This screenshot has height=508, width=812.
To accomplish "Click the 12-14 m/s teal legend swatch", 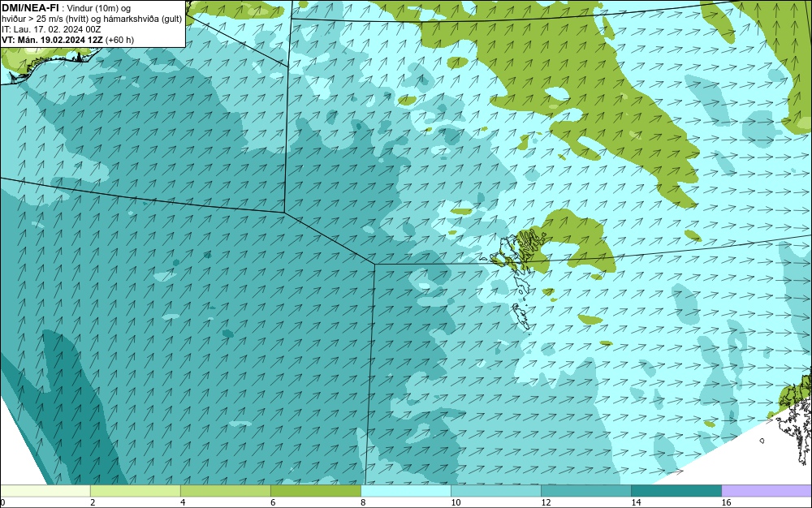I will (585, 491).
